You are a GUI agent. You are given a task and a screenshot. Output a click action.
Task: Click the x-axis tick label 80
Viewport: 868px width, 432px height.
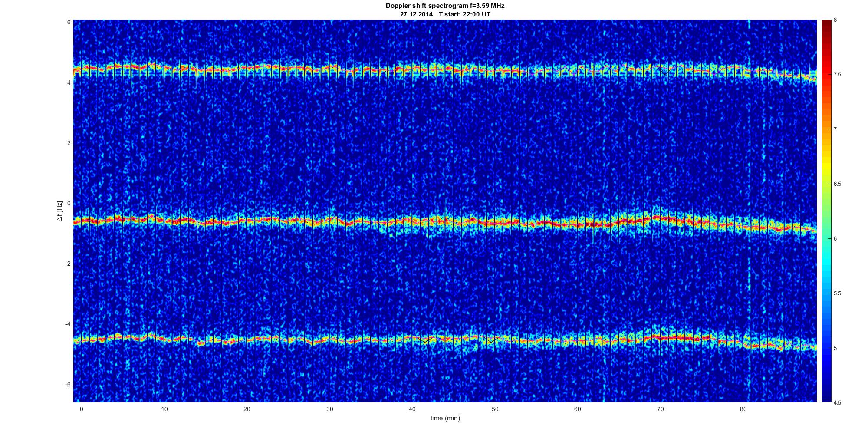(743, 409)
